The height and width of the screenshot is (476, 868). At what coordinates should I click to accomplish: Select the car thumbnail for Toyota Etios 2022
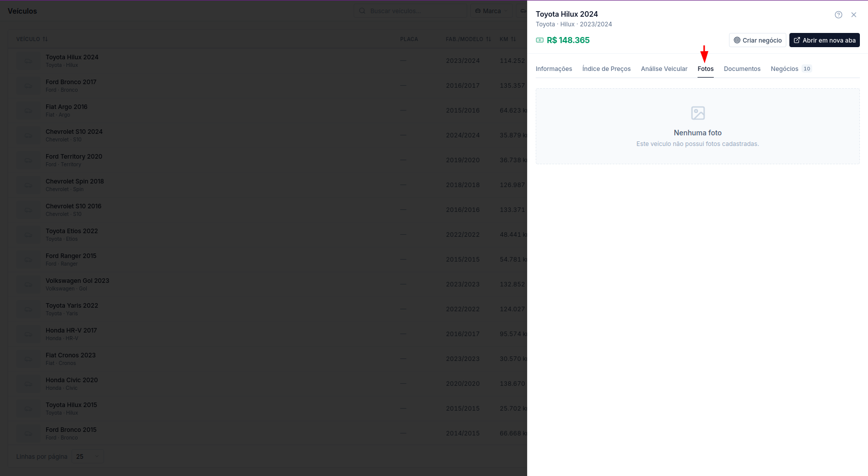(x=28, y=235)
